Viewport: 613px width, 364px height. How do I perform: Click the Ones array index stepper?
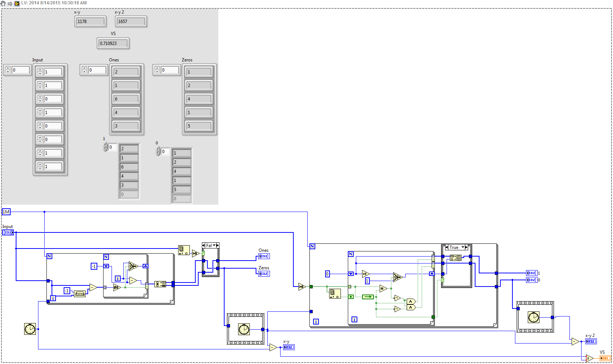tap(84, 70)
